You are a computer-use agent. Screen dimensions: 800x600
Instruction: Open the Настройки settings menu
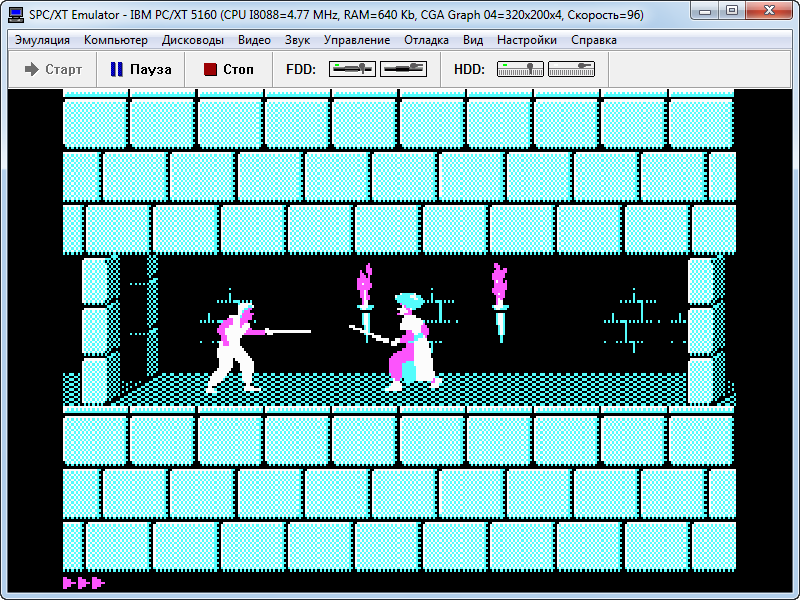(527, 40)
